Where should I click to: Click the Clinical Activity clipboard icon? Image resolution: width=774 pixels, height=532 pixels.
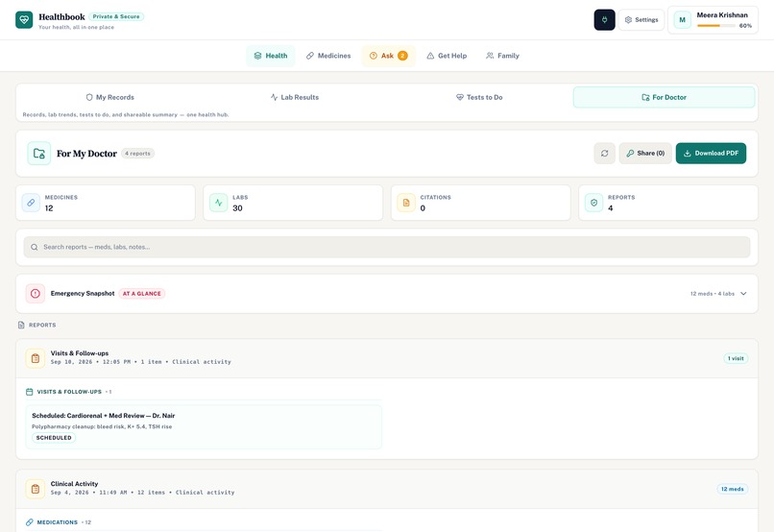pos(35,489)
